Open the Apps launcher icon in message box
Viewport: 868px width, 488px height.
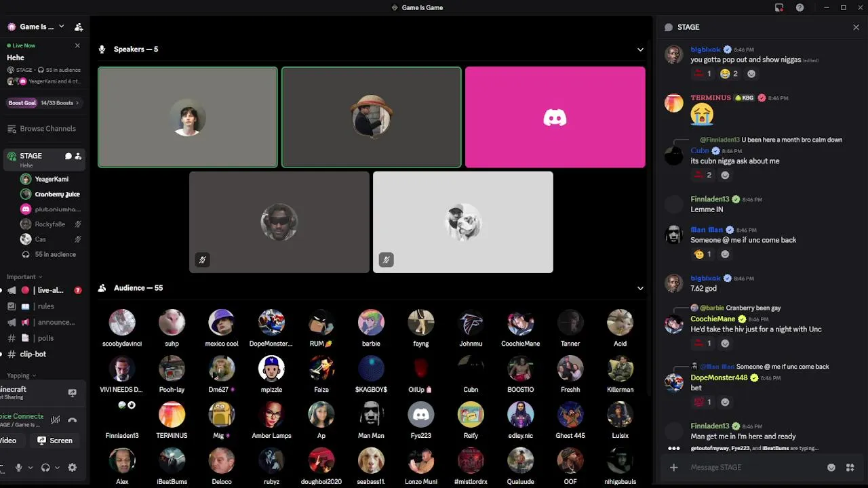(850, 467)
